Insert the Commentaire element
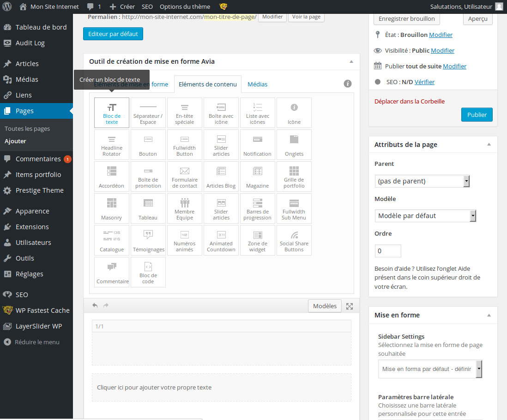The width and height of the screenshot is (507, 420). point(112,272)
